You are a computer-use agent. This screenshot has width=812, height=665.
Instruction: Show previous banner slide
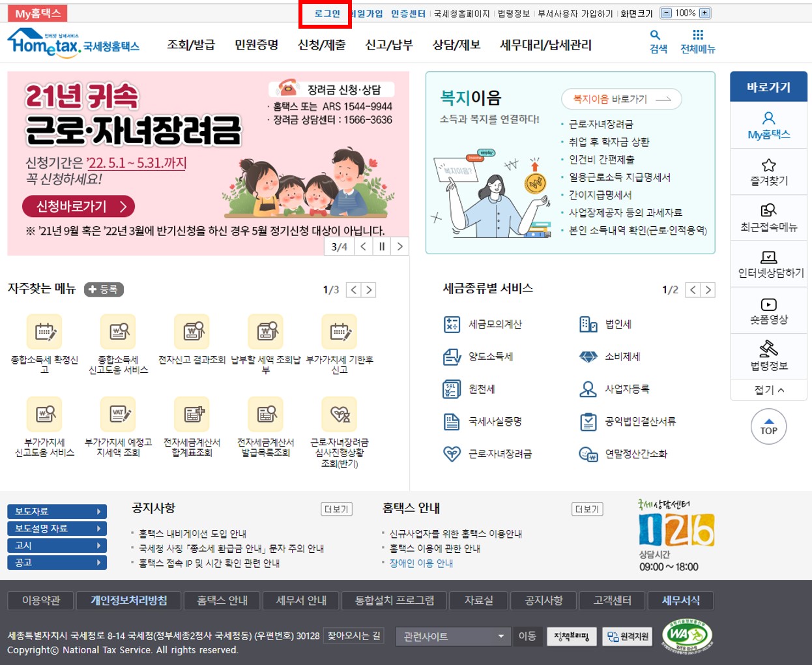point(364,246)
